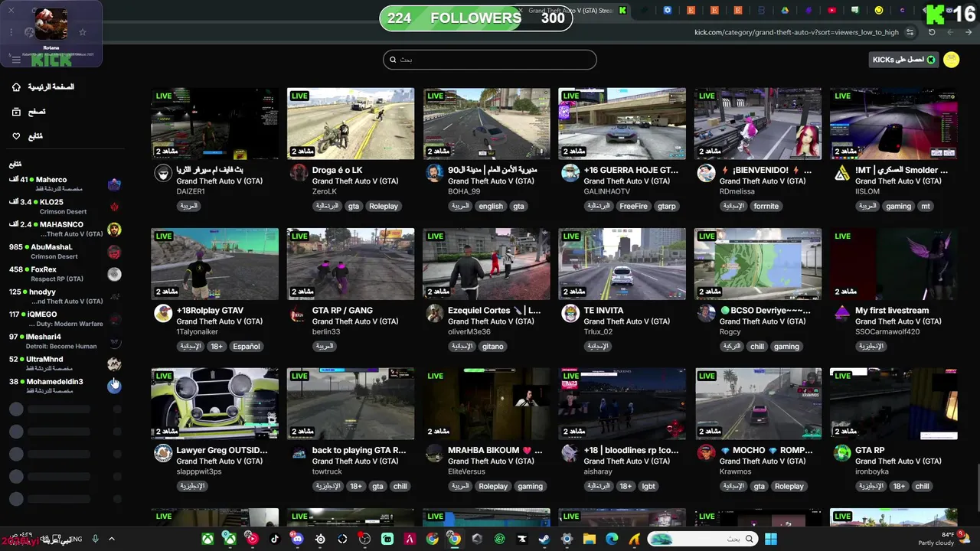Open the TE INVITA stream thumbnail
Image resolution: width=980 pixels, height=551 pixels.
[622, 263]
